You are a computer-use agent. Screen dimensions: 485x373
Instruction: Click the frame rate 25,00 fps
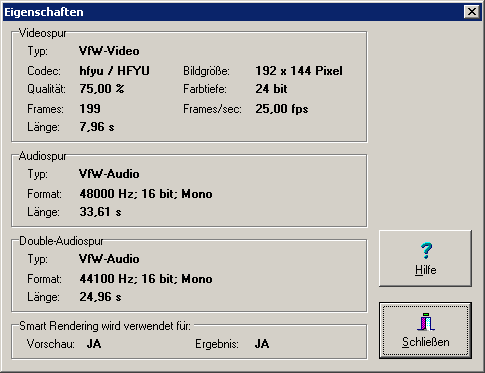282,109
